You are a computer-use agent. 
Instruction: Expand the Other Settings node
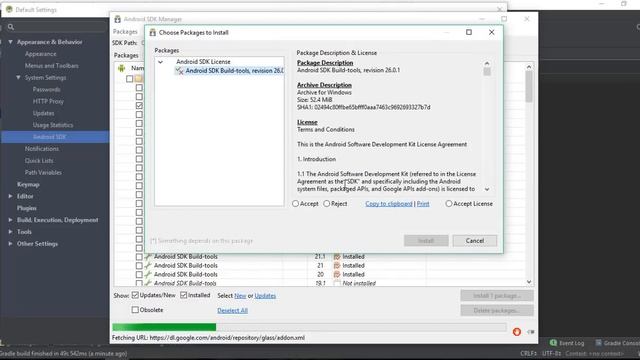(x=10, y=244)
